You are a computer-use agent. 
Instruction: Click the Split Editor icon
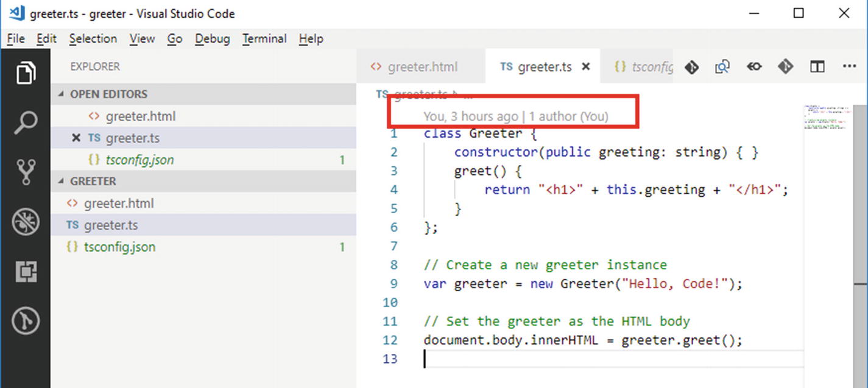pos(817,66)
